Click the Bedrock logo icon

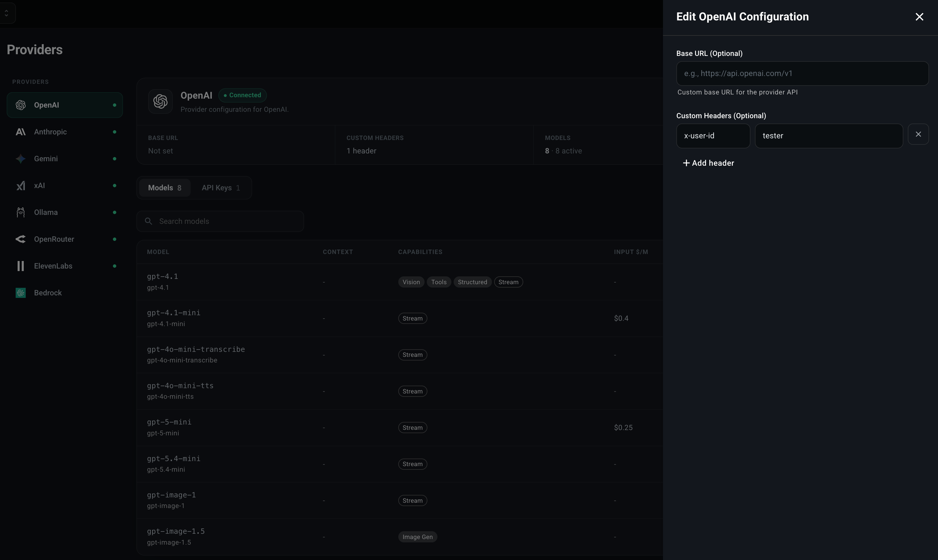point(21,293)
